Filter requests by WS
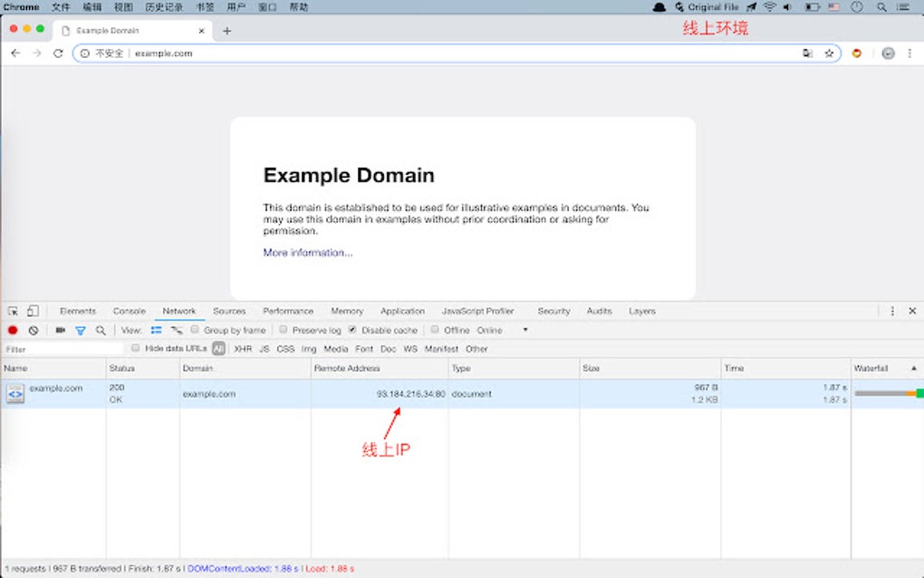The width and height of the screenshot is (924, 578). (x=410, y=349)
